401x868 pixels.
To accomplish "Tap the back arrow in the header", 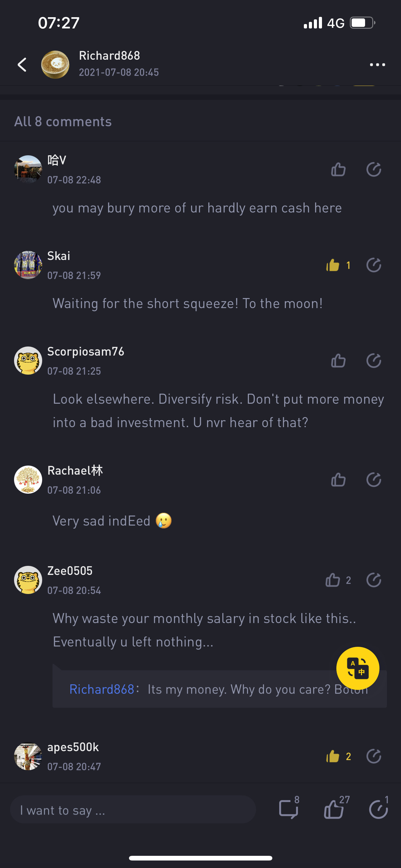I will [22, 64].
